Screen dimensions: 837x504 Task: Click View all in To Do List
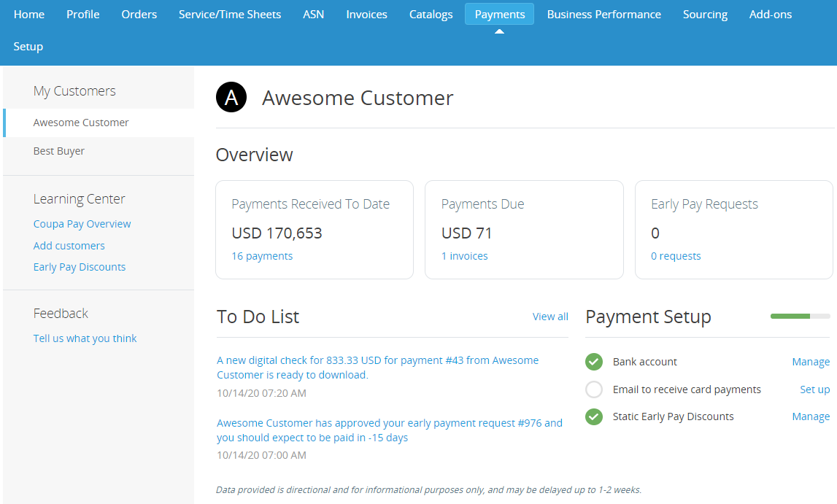coord(549,317)
